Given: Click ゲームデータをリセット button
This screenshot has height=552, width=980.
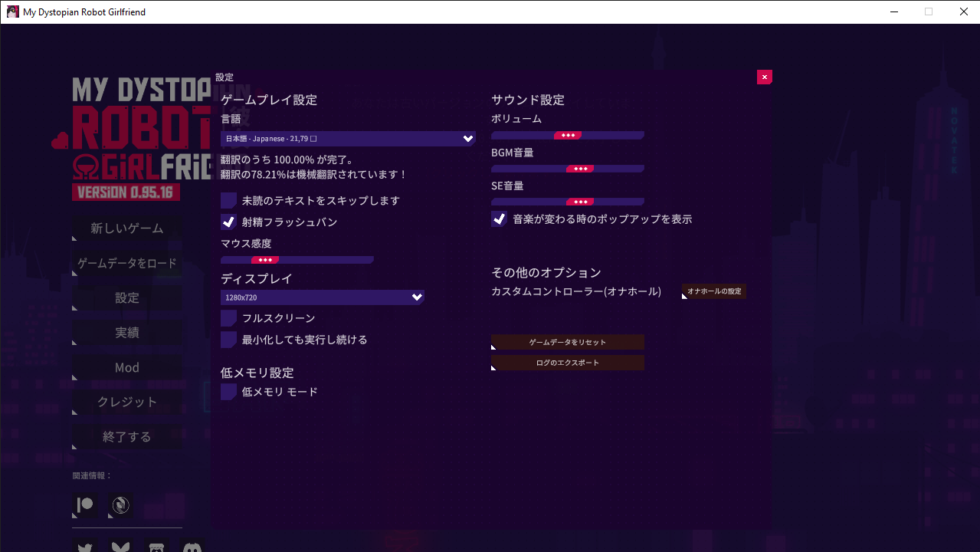Looking at the screenshot, I should click(568, 342).
